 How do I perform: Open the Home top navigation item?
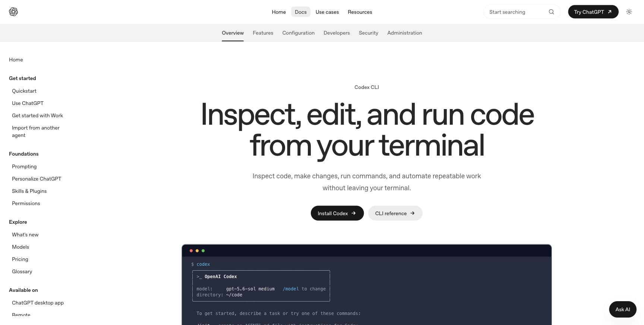[279, 12]
